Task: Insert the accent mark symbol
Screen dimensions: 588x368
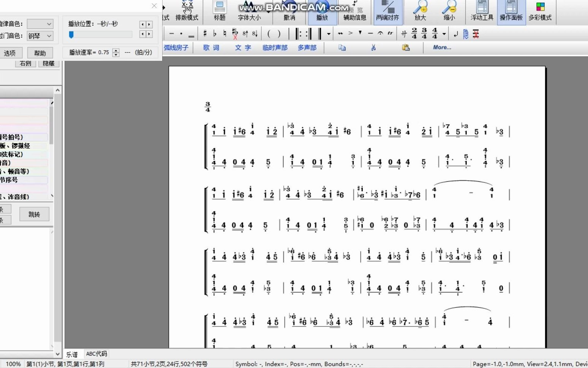Action: 350,33
